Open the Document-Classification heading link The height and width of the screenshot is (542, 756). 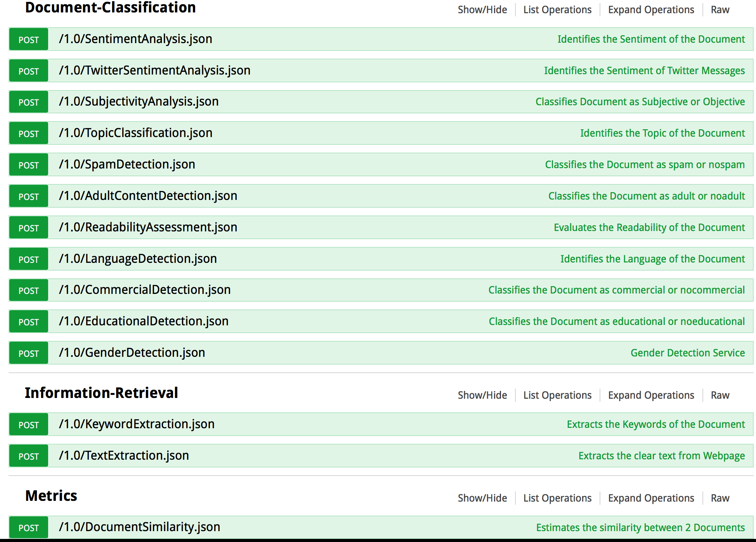(110, 8)
